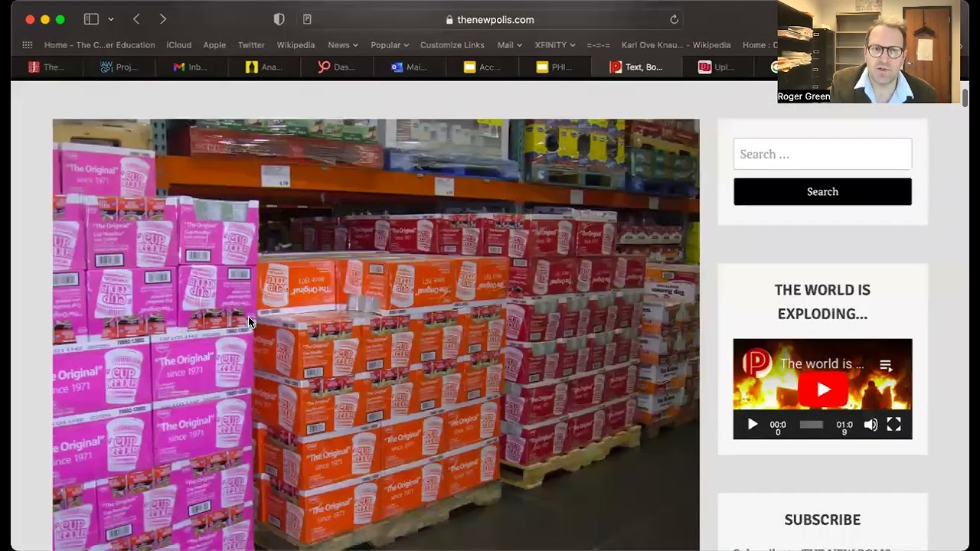Click the play icon in video controls
The height and width of the screenshot is (551, 980).
point(752,425)
